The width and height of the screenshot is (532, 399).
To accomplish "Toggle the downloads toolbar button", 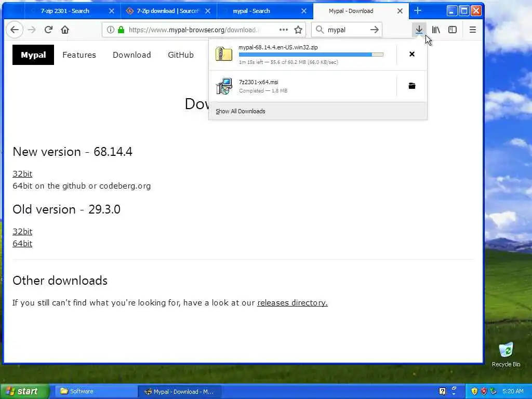I will tap(419, 30).
